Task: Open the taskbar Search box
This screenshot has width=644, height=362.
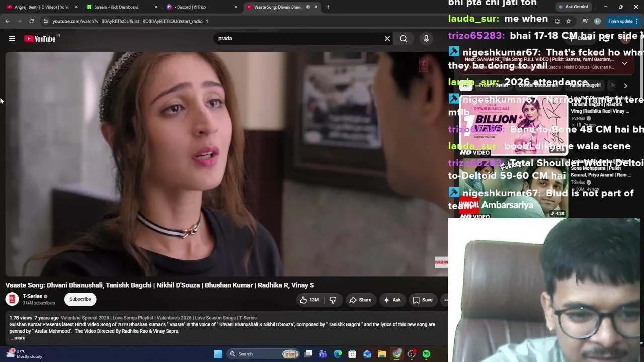Action: [263, 354]
